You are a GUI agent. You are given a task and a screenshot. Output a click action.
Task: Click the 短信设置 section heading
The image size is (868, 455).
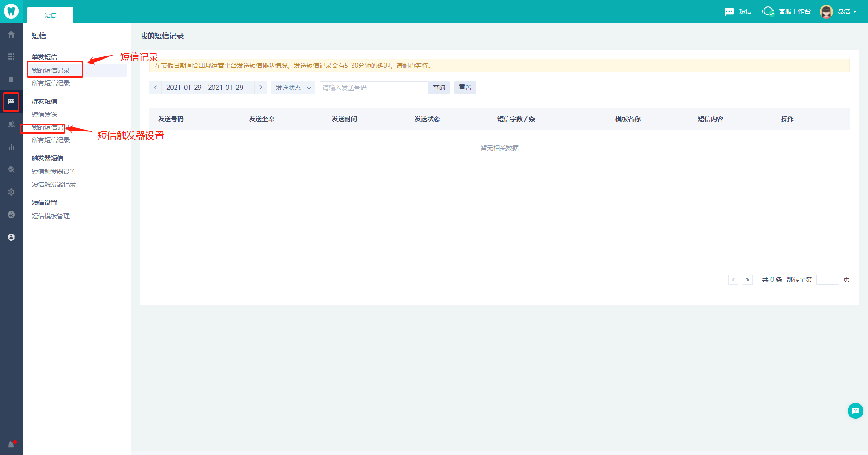pos(44,202)
